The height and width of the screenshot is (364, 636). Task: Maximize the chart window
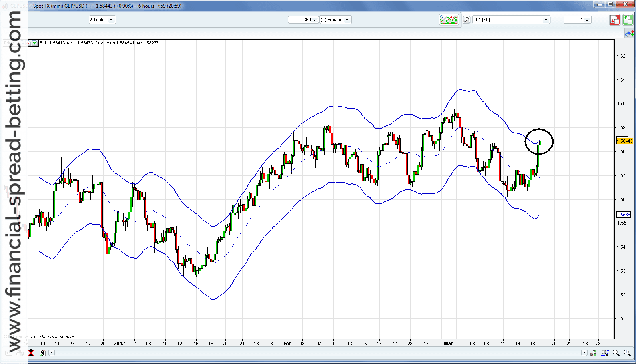pos(610,4)
